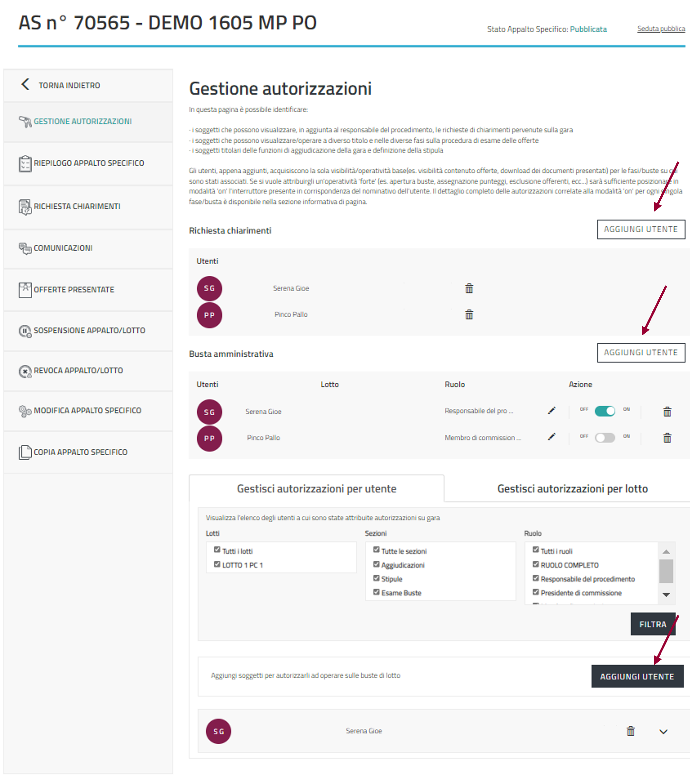Open Offerte Presentate in sidebar menu

74,290
